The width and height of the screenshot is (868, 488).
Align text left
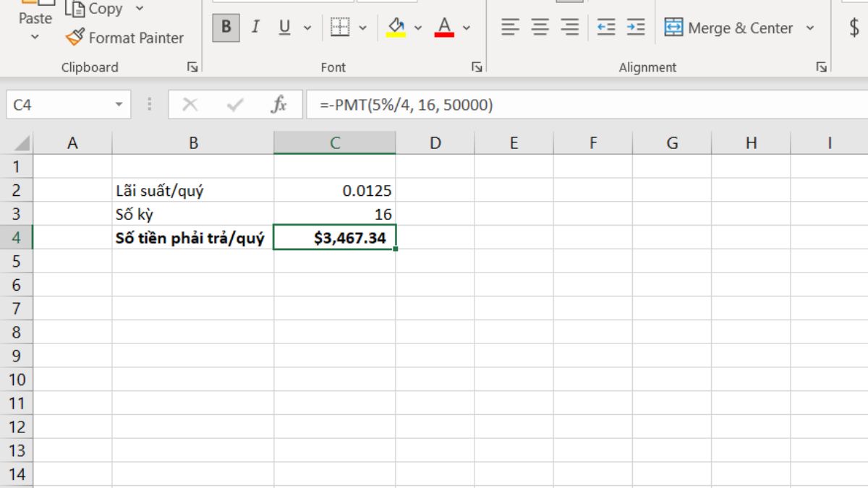tap(511, 27)
